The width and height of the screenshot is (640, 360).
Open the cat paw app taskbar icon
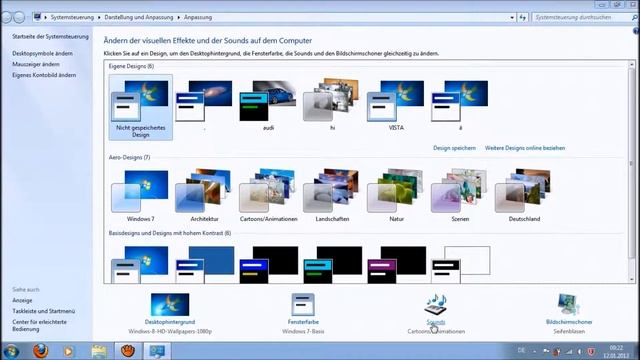pos(128,351)
